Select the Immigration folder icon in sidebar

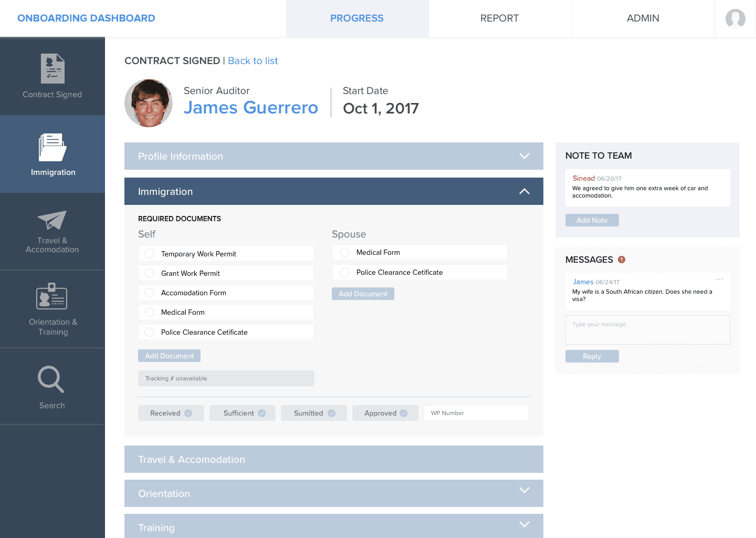tap(52, 148)
